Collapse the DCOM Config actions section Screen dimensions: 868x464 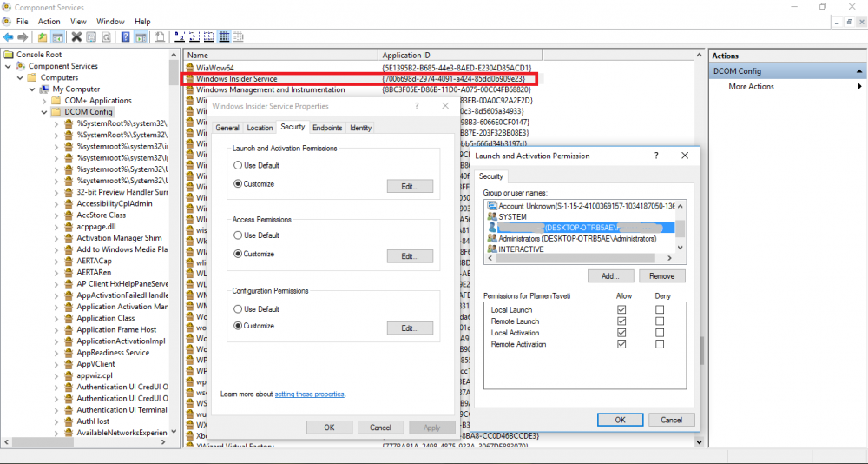pyautogui.click(x=859, y=71)
